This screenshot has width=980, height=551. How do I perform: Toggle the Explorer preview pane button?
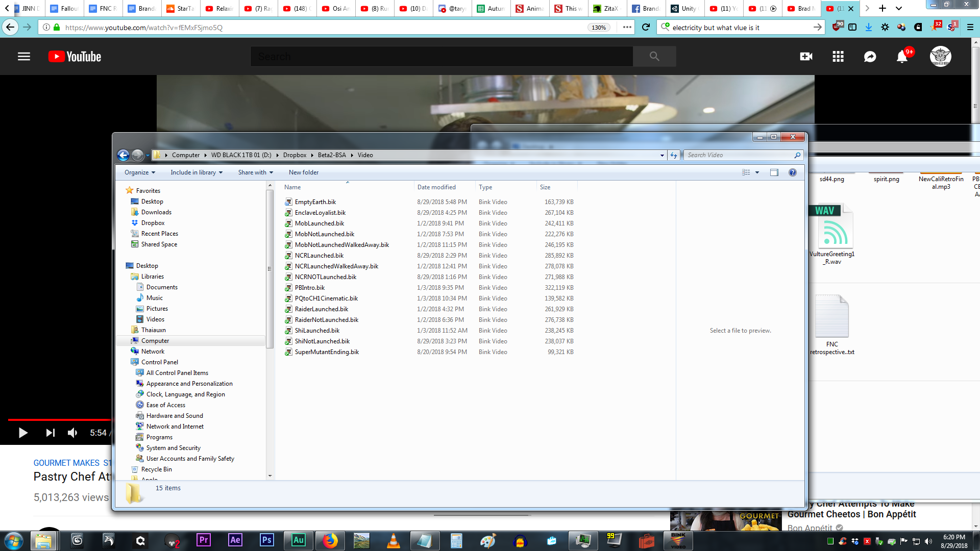774,172
